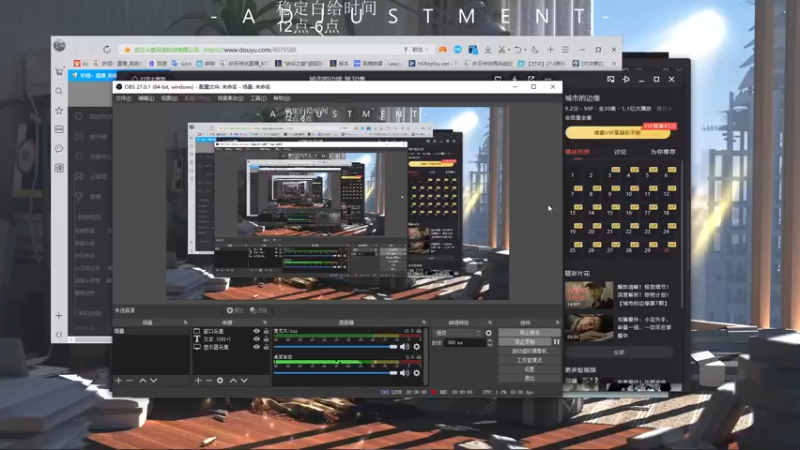This screenshot has width=800, height=450.
Task: Remove scene with the minus icon
Action: tap(130, 381)
